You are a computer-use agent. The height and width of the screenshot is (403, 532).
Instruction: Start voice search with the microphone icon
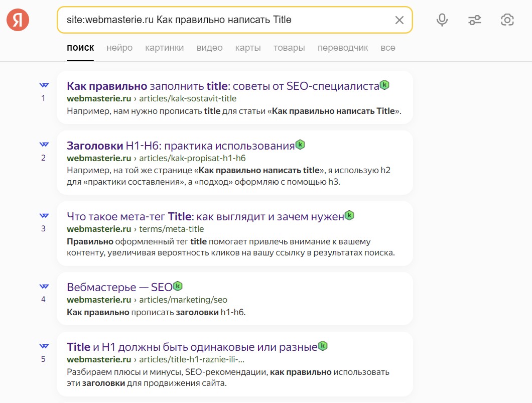[x=442, y=20]
